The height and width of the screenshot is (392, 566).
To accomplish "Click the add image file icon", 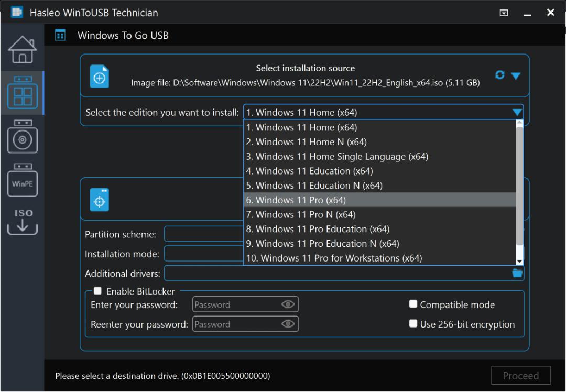I will tap(99, 77).
